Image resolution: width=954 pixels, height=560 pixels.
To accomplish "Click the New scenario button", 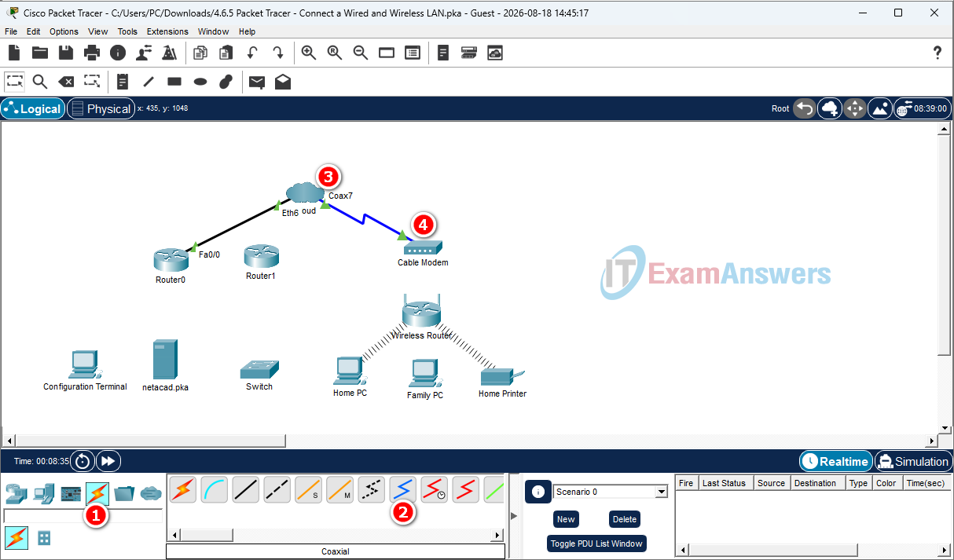I will (566, 519).
